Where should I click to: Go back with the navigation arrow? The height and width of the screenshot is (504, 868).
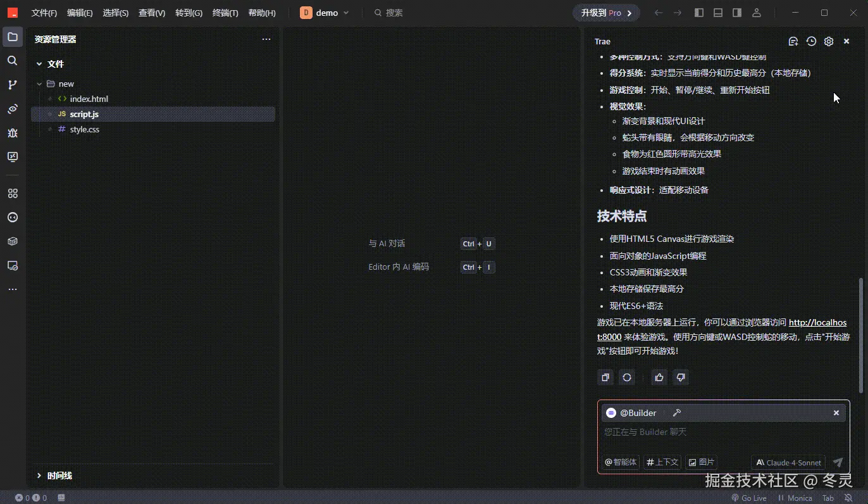[659, 13]
